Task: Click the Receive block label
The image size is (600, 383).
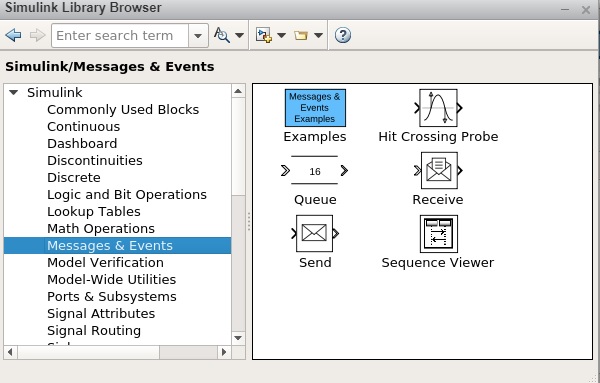Action: tap(438, 199)
